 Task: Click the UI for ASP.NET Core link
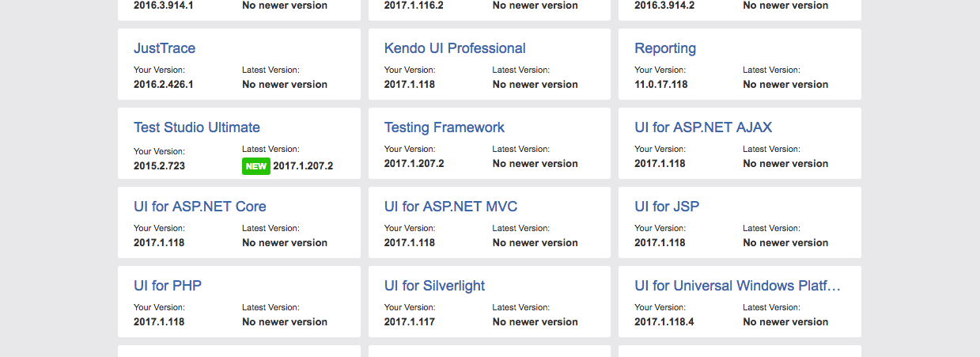point(200,207)
